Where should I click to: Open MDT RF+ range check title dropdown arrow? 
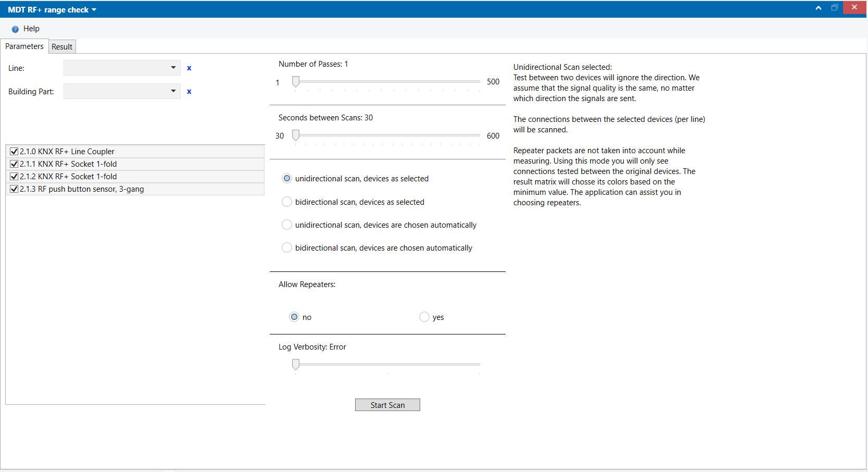[94, 10]
